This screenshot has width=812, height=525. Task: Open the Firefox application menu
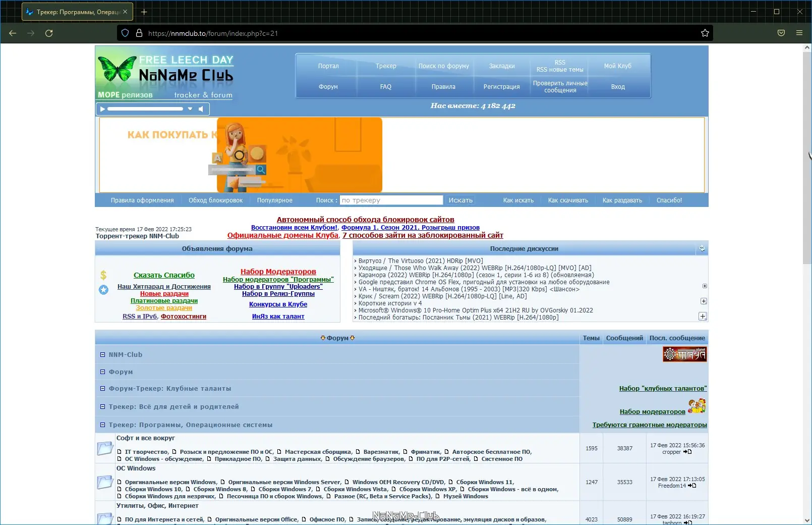click(799, 33)
